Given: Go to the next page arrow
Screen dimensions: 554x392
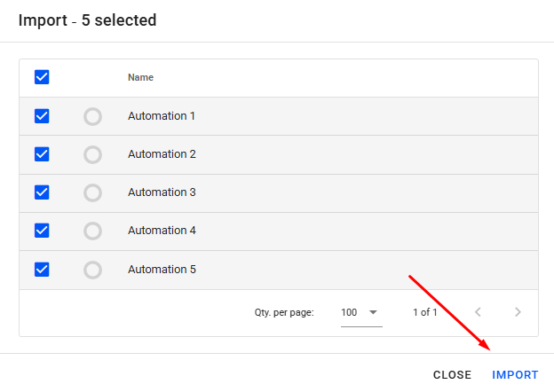Looking at the screenshot, I should click(x=518, y=312).
